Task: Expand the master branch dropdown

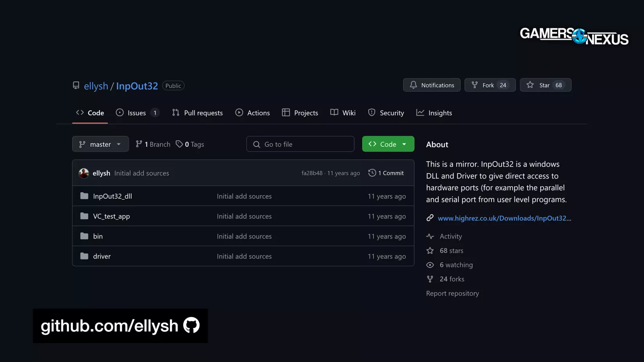Action: pos(100,144)
